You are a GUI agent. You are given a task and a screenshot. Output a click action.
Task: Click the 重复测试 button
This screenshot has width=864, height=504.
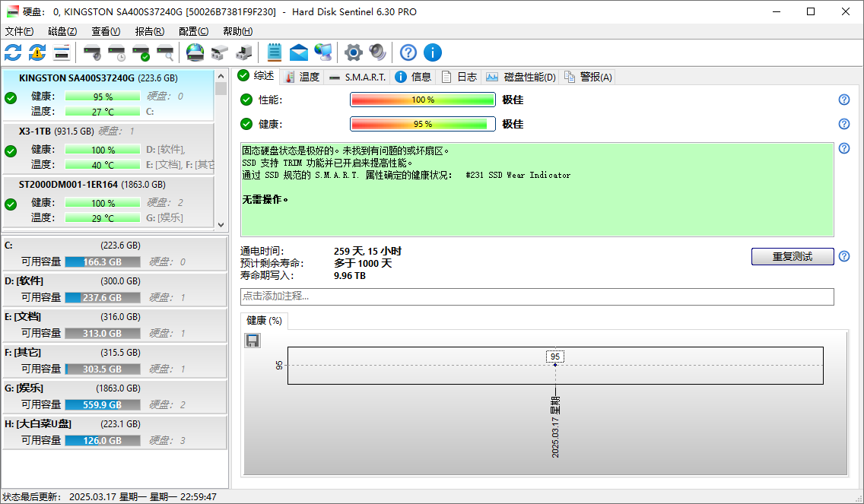[x=793, y=256]
